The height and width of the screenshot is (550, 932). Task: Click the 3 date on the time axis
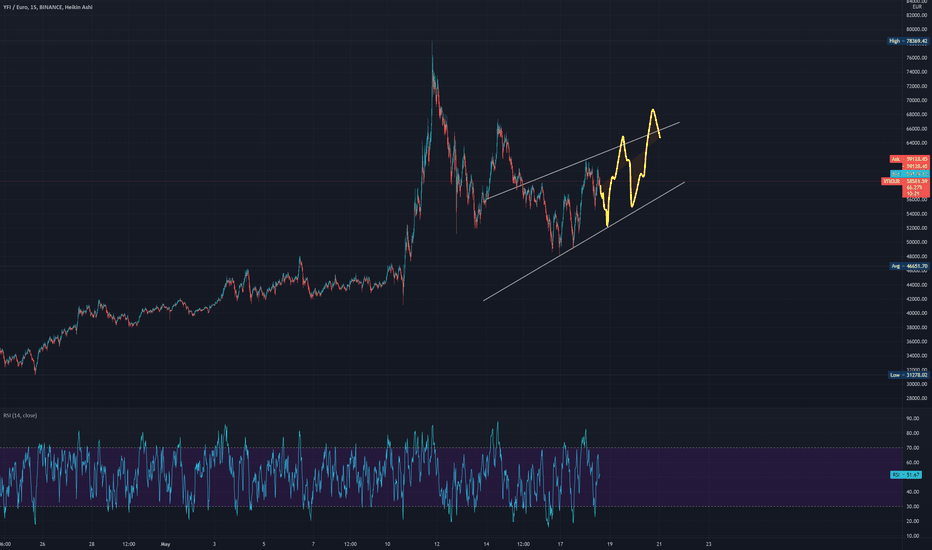click(x=215, y=543)
